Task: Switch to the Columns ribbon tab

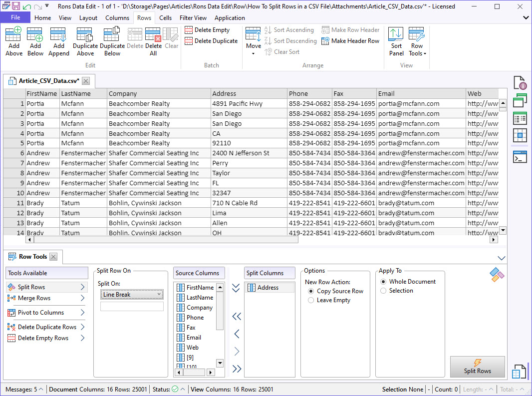Action: tap(117, 18)
